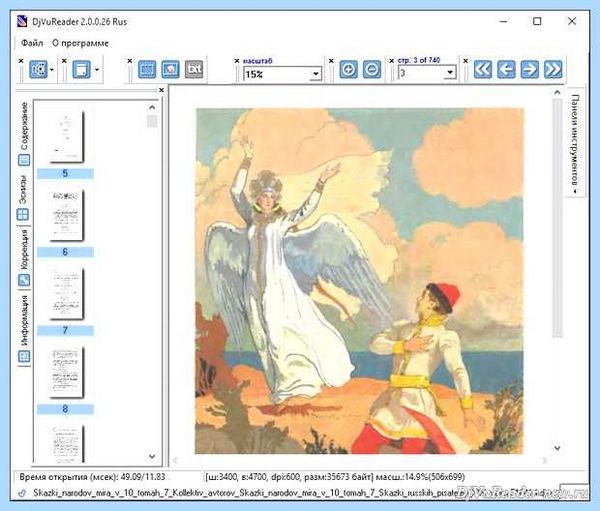This screenshot has width=600, height=511.
Task: Go to the next page arrow
Action: click(x=530, y=70)
